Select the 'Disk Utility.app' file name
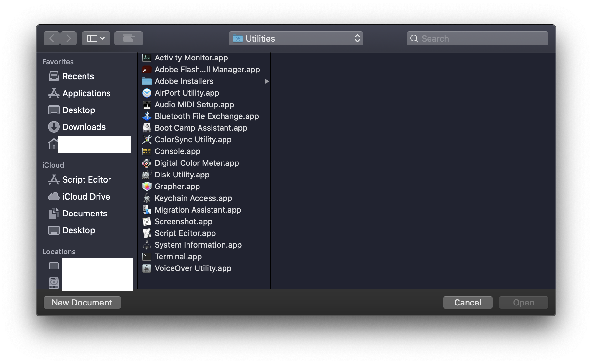592x364 pixels. [x=182, y=175]
